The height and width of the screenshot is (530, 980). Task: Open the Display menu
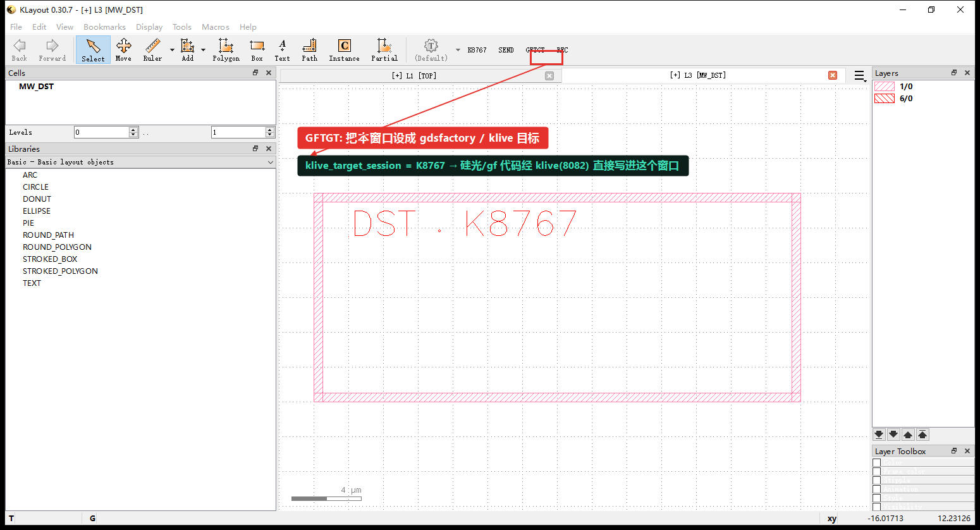click(149, 27)
